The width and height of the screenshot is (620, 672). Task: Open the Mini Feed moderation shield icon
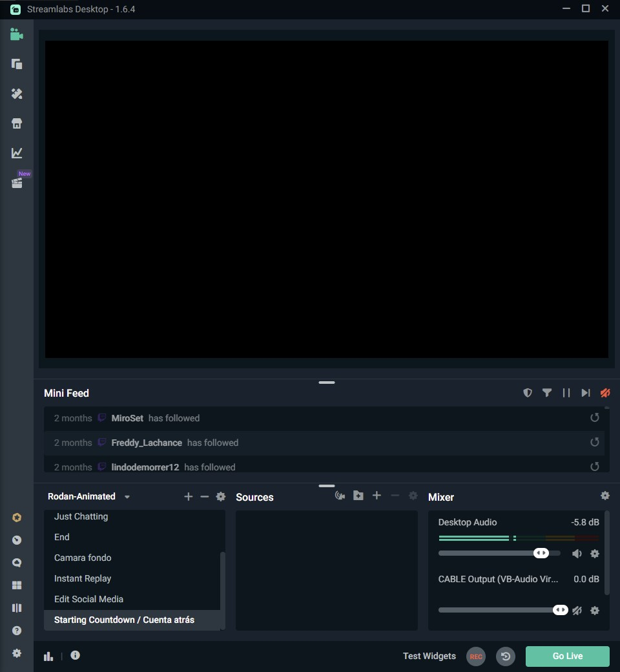pos(528,393)
